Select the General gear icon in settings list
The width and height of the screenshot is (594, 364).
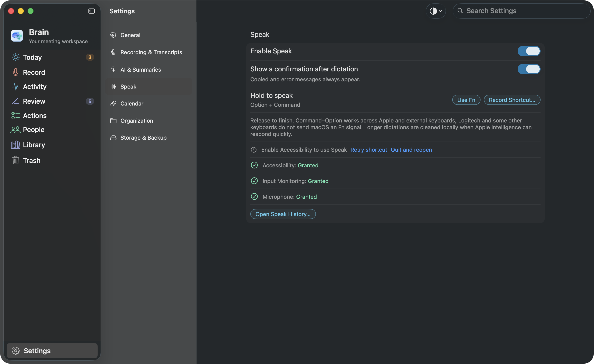(x=113, y=35)
